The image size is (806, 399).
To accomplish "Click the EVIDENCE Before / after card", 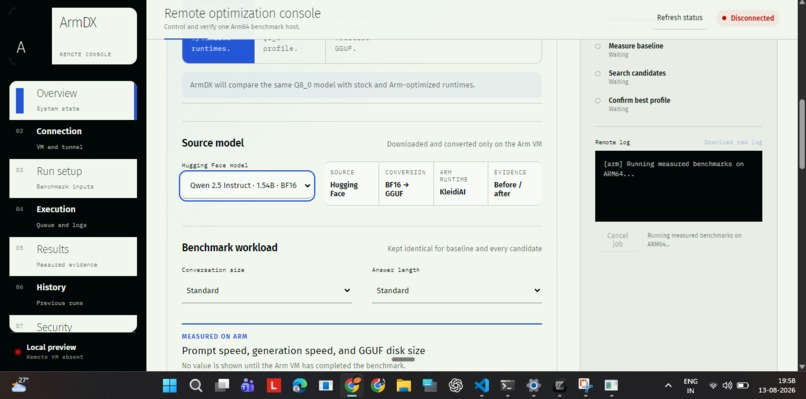I will [515, 184].
